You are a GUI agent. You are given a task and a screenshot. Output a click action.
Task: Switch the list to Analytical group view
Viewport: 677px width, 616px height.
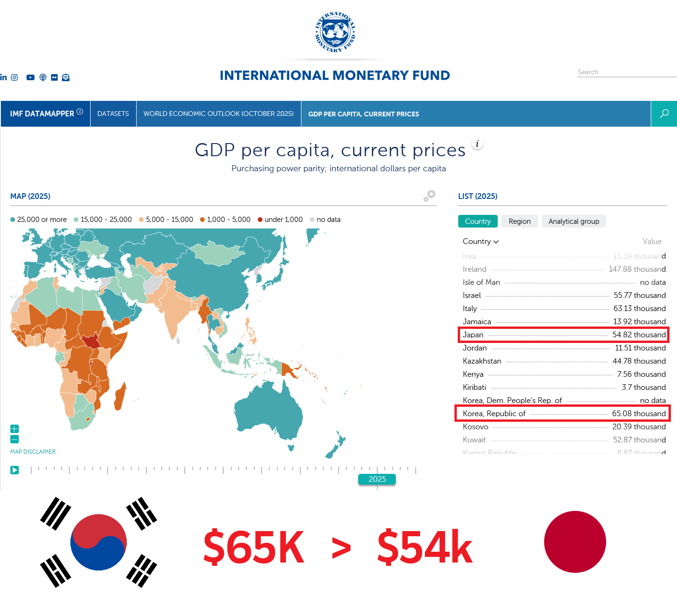tap(574, 221)
